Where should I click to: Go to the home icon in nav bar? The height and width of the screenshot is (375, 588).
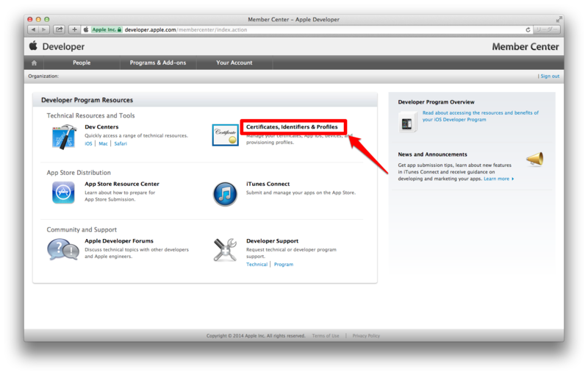pyautogui.click(x=34, y=63)
